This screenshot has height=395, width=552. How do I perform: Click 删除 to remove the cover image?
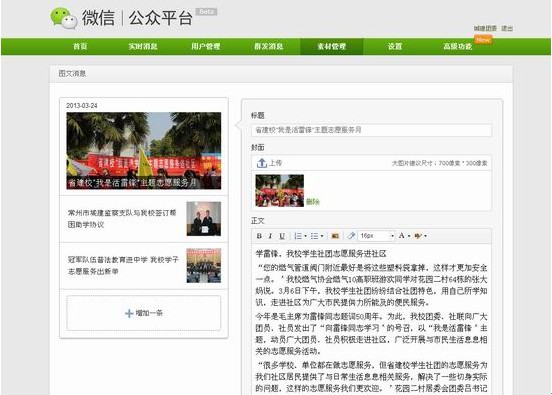pyautogui.click(x=313, y=201)
